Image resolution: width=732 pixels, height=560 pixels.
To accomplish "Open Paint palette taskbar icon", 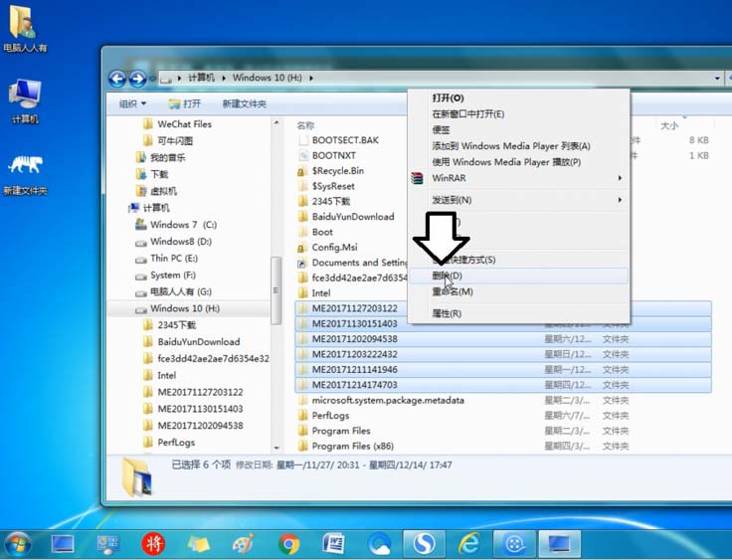I will [244, 545].
